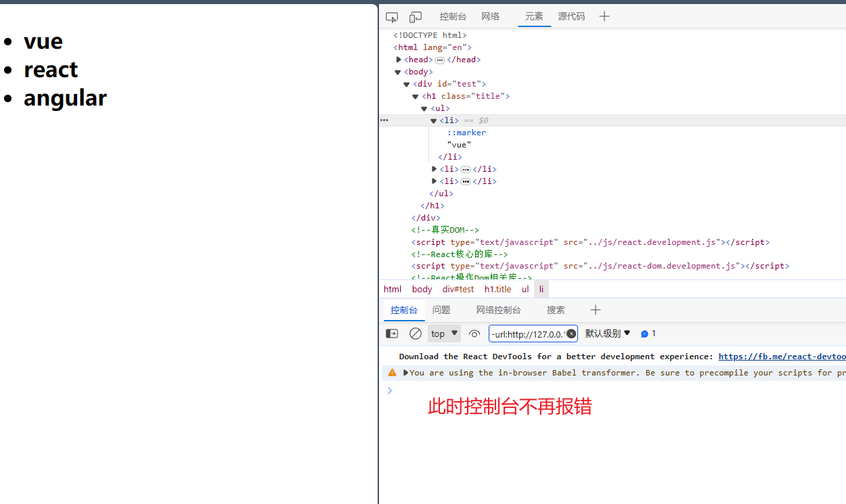Select the ::marker pseudo-element row
The image size is (846, 504).
tap(466, 133)
